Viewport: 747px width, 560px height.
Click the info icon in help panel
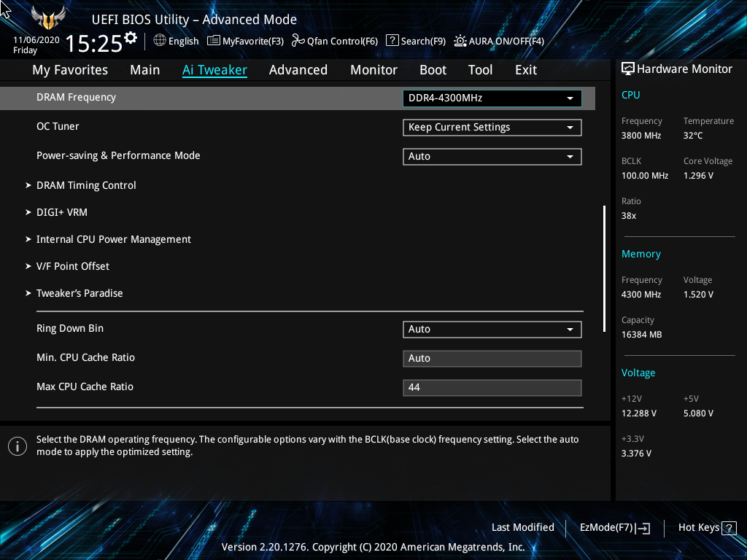[x=18, y=446]
